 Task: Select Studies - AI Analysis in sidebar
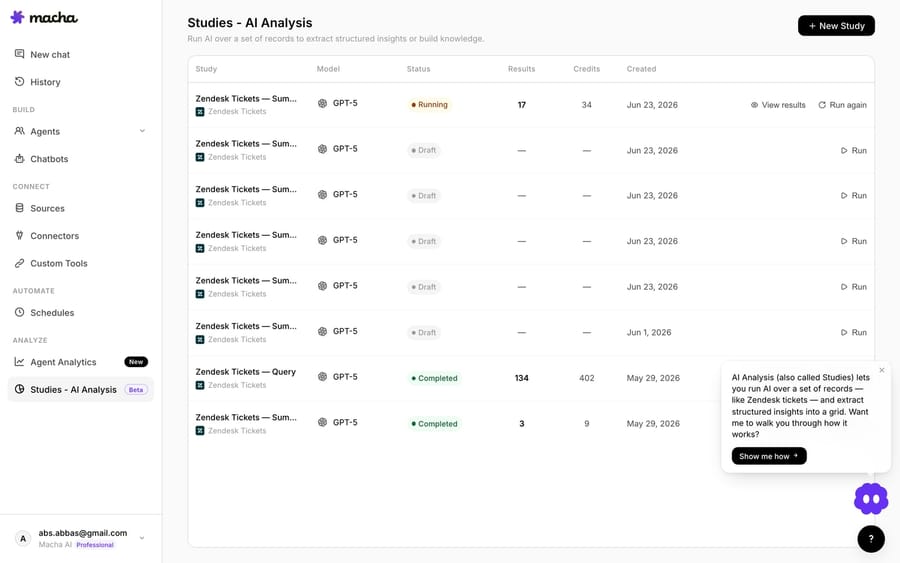coord(80,390)
